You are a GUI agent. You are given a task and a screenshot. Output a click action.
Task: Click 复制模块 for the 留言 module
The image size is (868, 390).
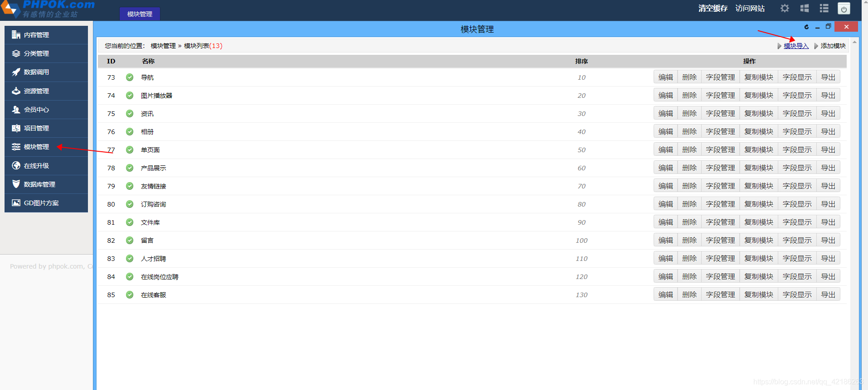[759, 240]
